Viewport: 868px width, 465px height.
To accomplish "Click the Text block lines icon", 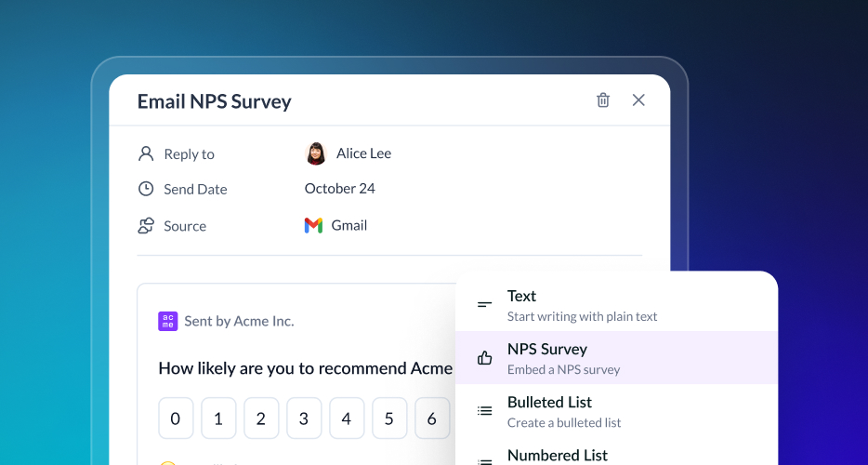I will (x=484, y=305).
